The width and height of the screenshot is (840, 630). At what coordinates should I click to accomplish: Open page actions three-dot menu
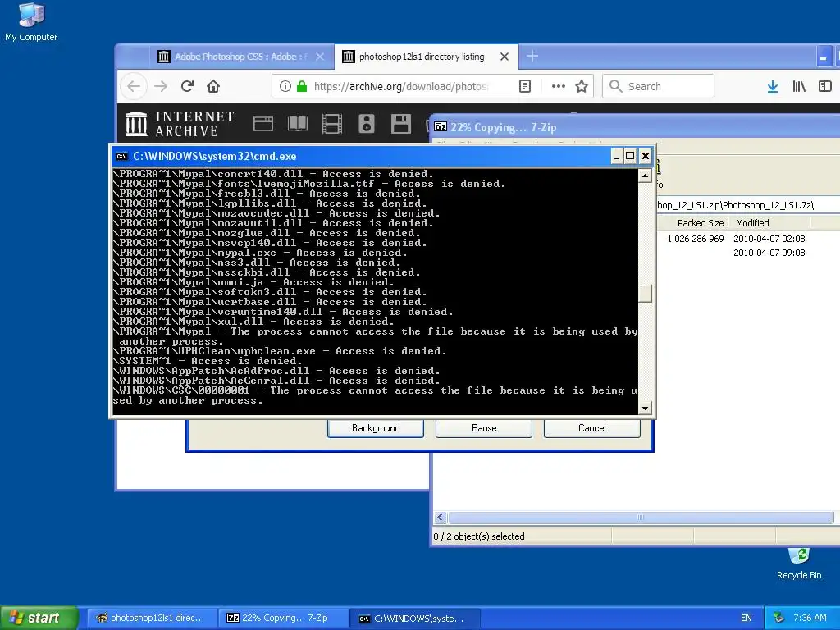(x=558, y=86)
